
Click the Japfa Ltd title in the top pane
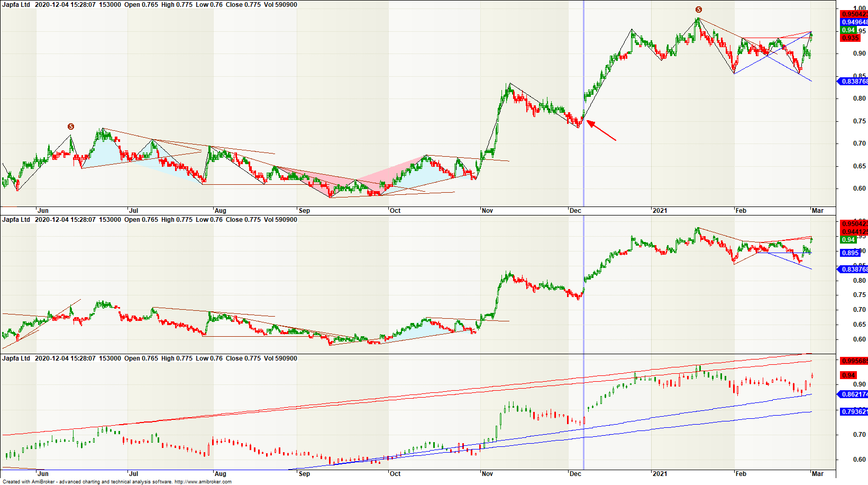click(16, 5)
